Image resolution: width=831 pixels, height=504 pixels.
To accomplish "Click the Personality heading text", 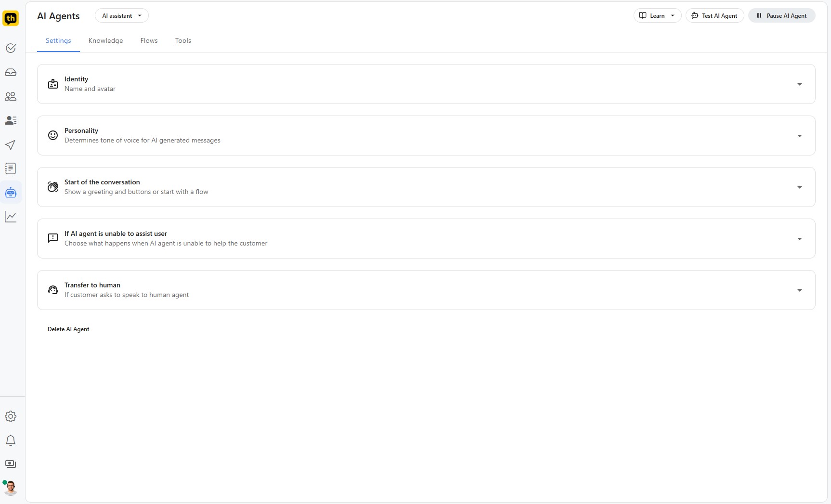I will [81, 130].
